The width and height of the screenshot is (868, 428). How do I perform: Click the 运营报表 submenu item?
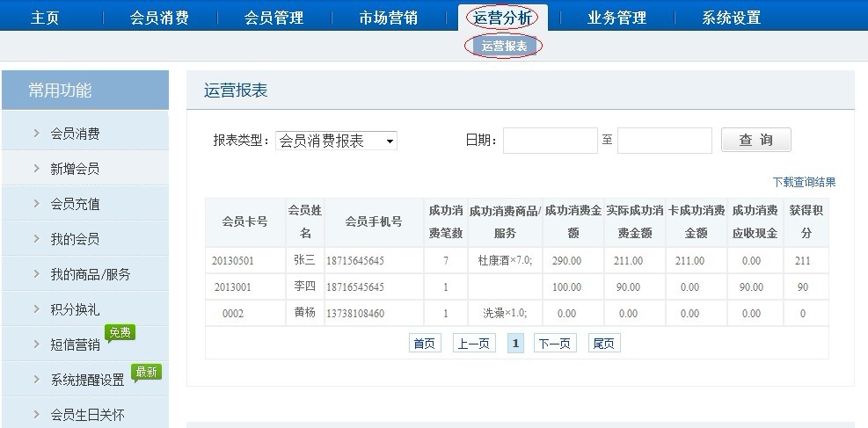[x=504, y=47]
